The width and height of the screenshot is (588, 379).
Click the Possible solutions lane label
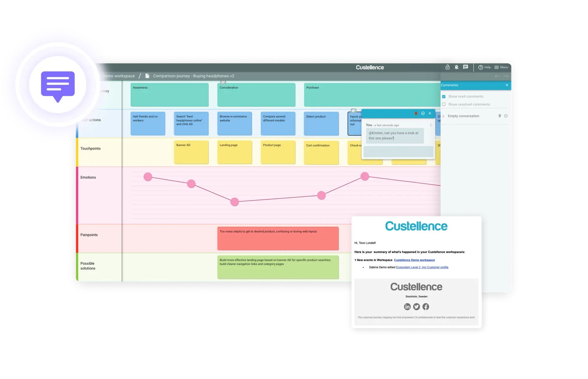tap(88, 266)
